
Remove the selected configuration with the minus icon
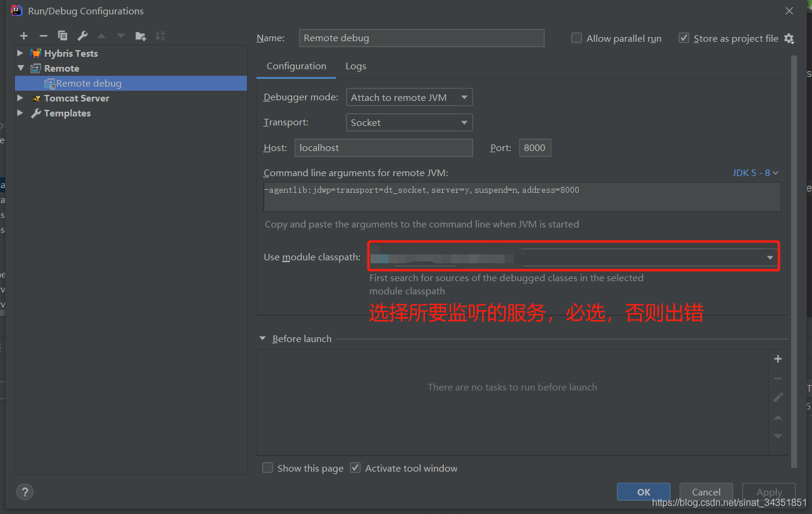[x=43, y=36]
